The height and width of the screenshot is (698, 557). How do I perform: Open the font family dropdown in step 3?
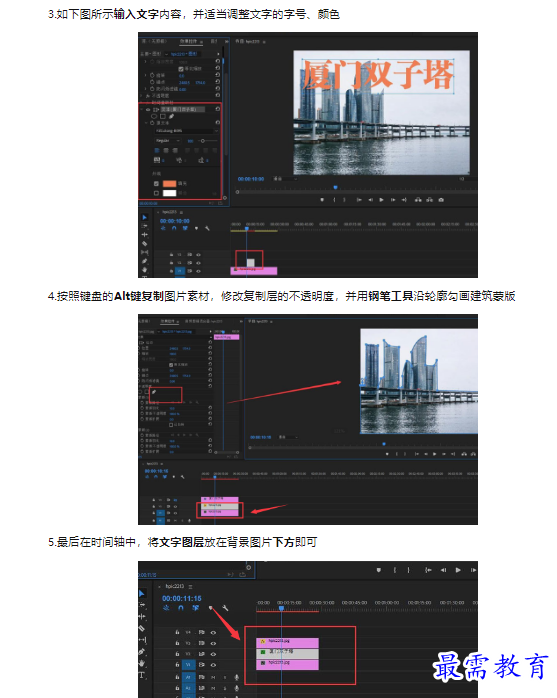pyautogui.click(x=186, y=131)
